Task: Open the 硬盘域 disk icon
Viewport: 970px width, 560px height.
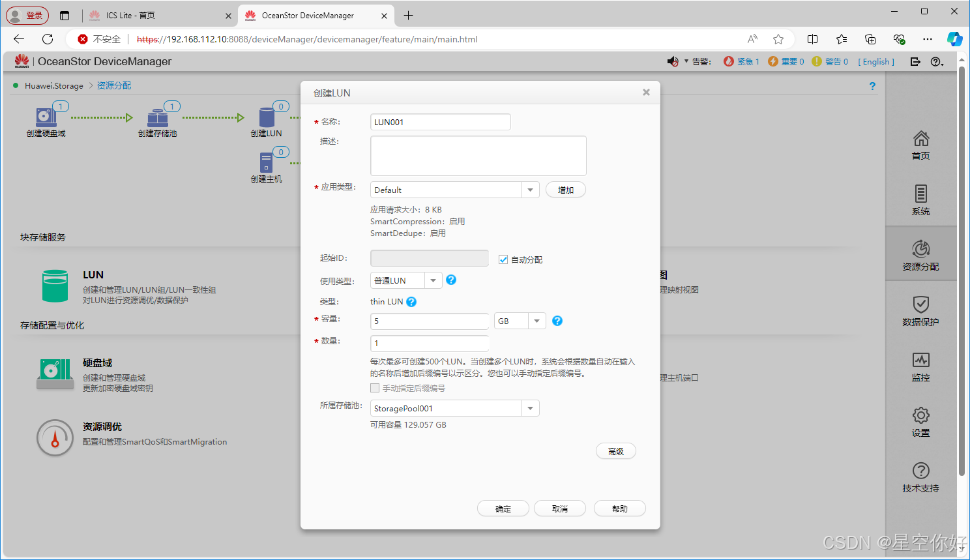Action: [55, 374]
